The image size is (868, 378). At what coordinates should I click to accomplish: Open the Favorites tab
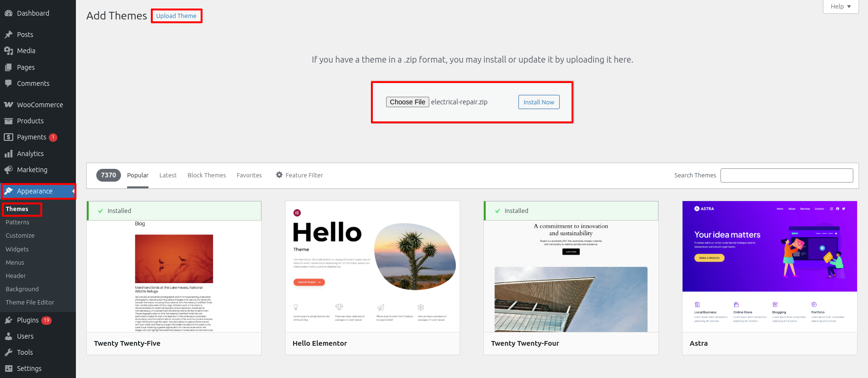[x=249, y=175]
